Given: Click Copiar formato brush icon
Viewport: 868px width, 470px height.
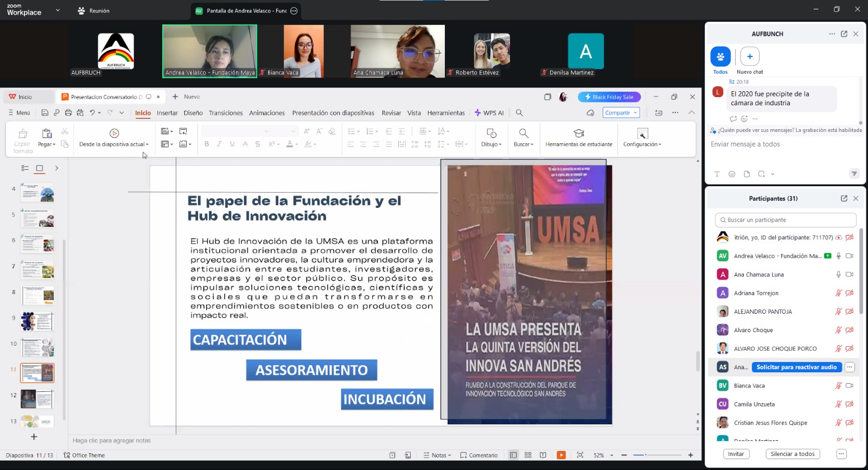Looking at the screenshot, I should click(23, 134).
